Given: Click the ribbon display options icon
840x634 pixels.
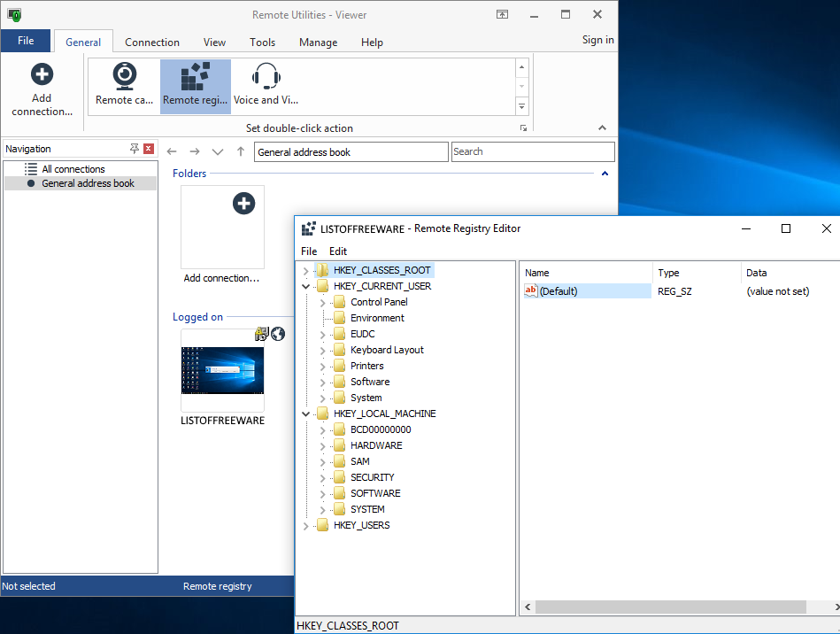Looking at the screenshot, I should click(x=502, y=14).
